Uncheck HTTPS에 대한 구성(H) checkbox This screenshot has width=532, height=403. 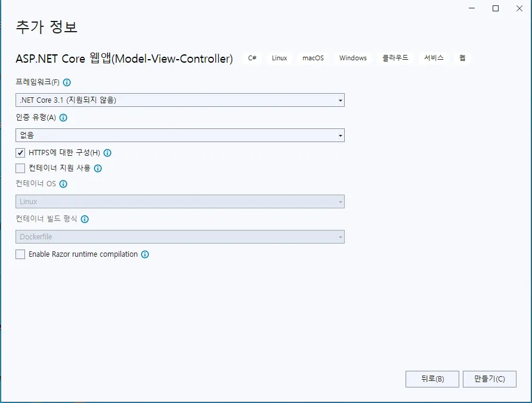tap(20, 153)
